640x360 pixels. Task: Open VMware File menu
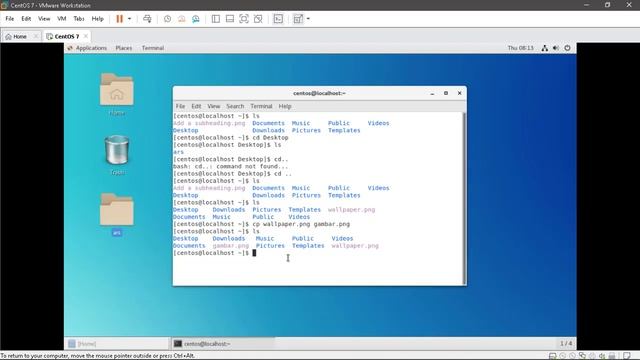(10, 19)
